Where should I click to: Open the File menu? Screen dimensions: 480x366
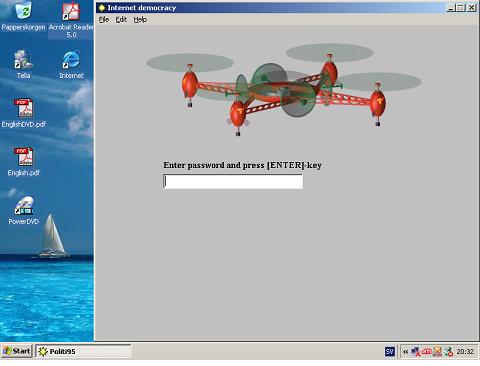[x=104, y=20]
